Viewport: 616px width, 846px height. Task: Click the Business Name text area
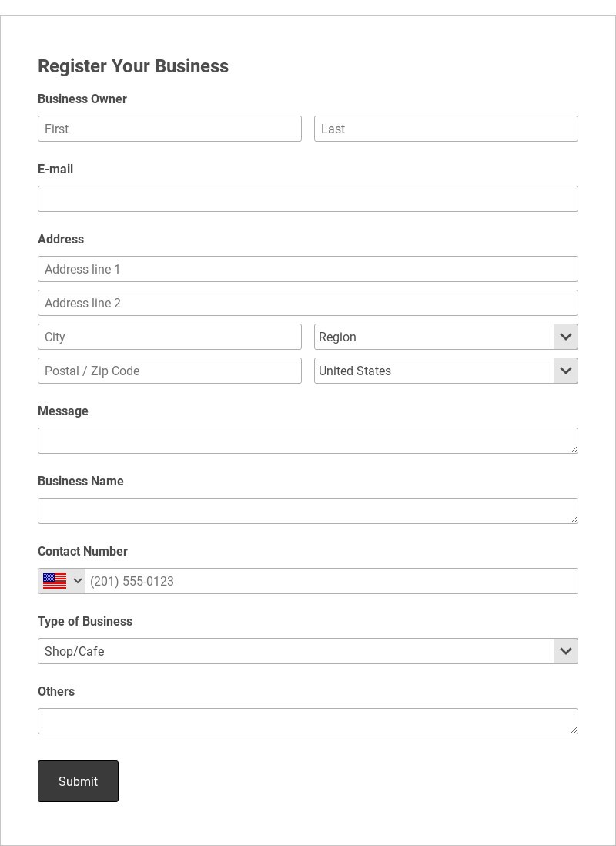[x=308, y=512]
